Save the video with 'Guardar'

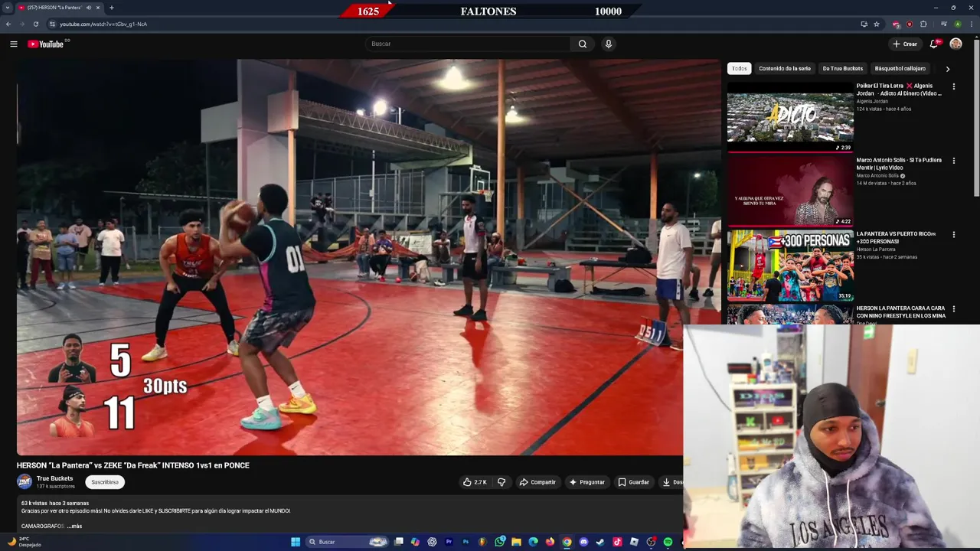pos(634,482)
